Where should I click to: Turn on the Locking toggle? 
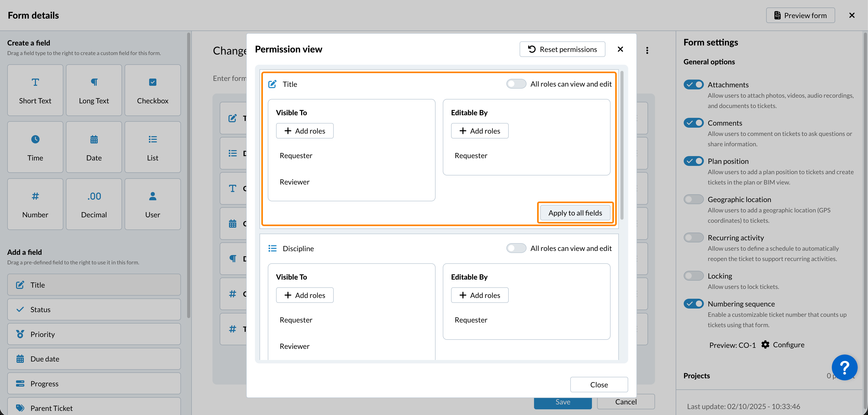694,276
